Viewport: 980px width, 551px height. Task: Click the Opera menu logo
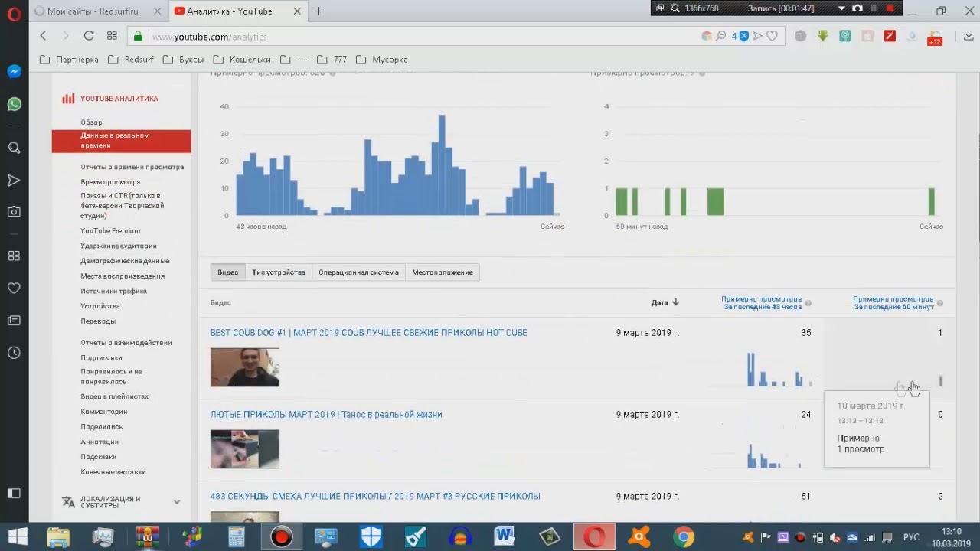[14, 14]
